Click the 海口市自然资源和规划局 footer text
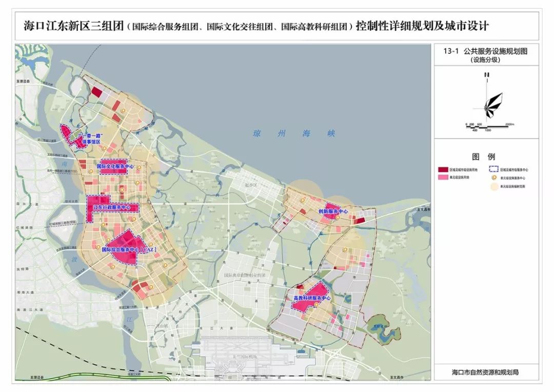The height and width of the screenshot is (392, 554). point(485,372)
